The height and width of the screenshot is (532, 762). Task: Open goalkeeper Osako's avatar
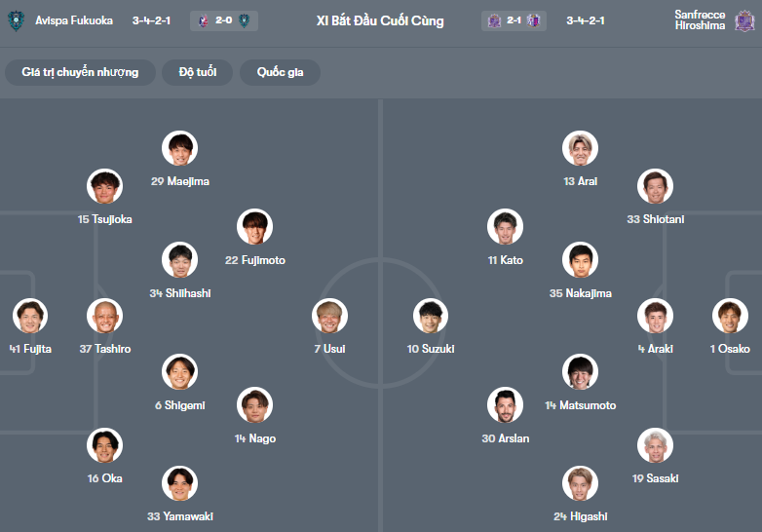click(x=730, y=316)
